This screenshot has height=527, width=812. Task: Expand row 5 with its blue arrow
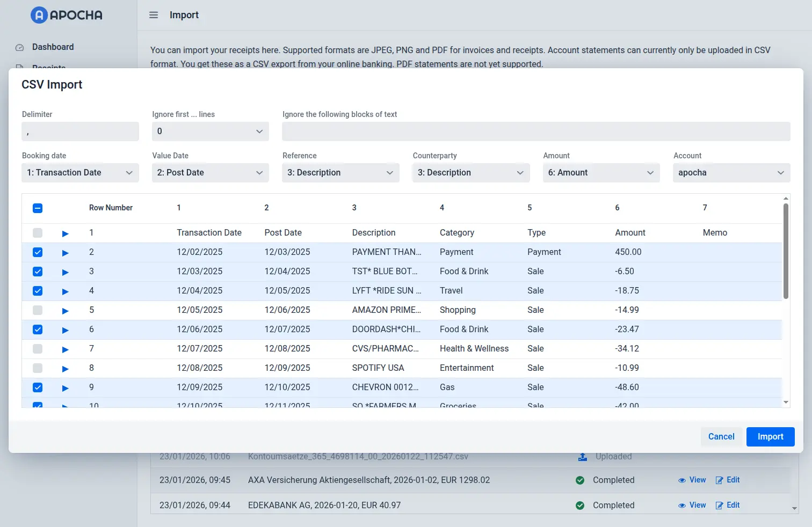(65, 310)
